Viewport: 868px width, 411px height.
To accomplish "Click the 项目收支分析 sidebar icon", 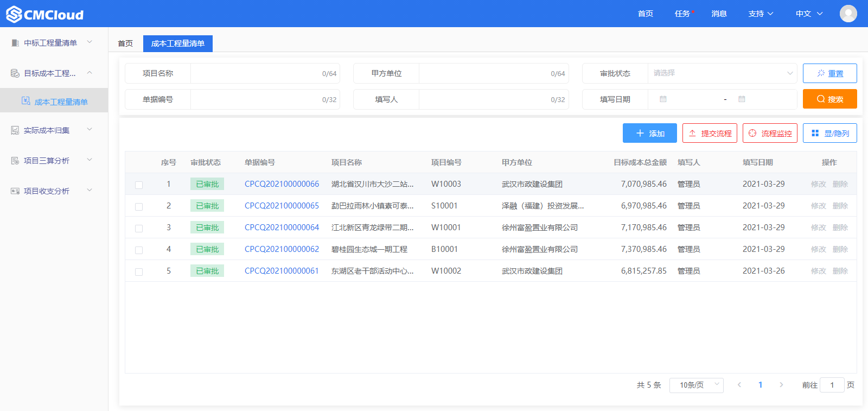I will coord(15,191).
